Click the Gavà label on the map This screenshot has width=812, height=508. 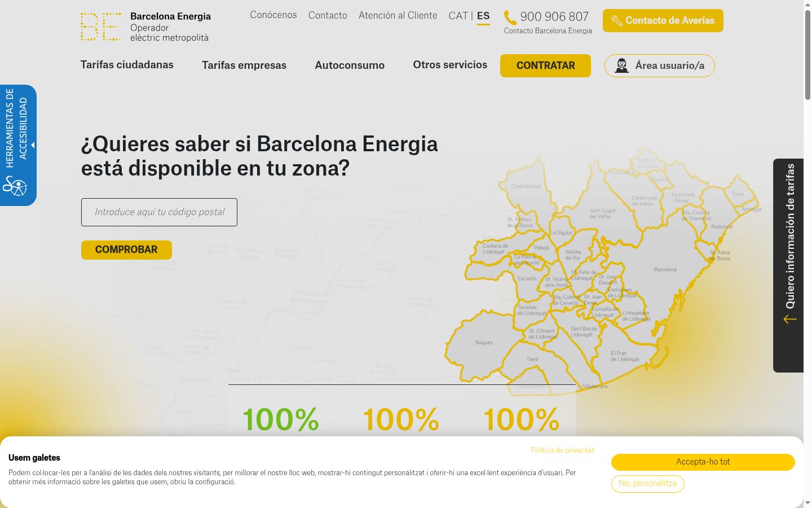point(532,359)
